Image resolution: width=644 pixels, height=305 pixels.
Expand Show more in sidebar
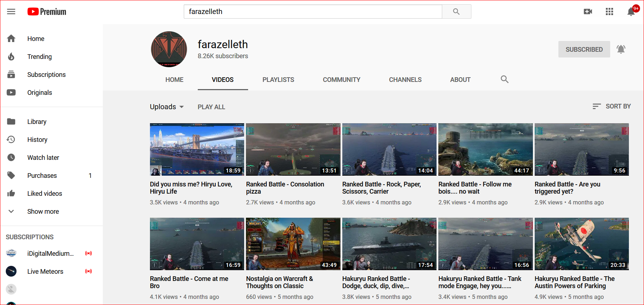coord(43,212)
